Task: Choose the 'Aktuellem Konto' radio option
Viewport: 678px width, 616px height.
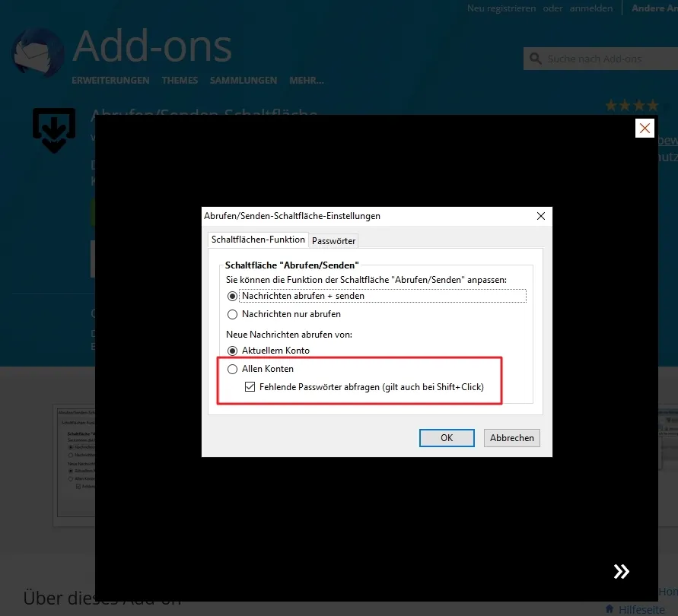Action: pyautogui.click(x=233, y=351)
